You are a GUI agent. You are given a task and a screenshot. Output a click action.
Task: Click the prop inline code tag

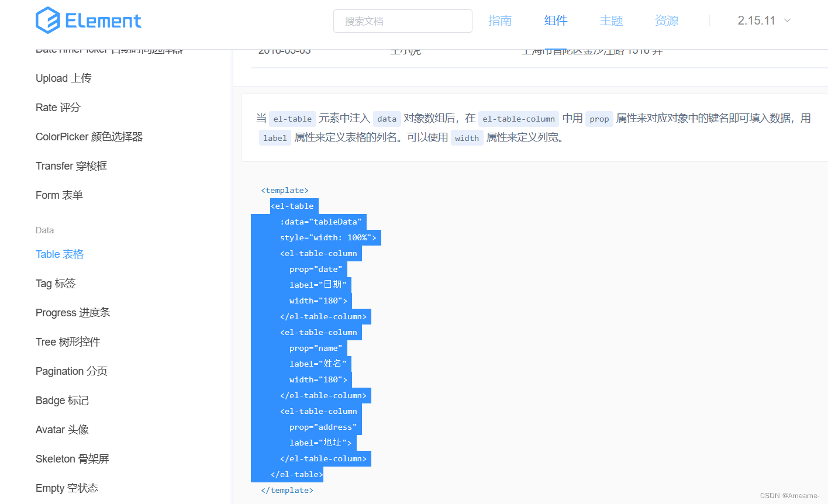(599, 119)
